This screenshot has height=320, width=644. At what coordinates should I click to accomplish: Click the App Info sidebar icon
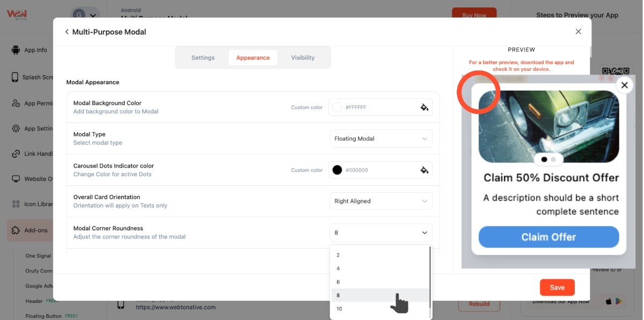pyautogui.click(x=16, y=50)
